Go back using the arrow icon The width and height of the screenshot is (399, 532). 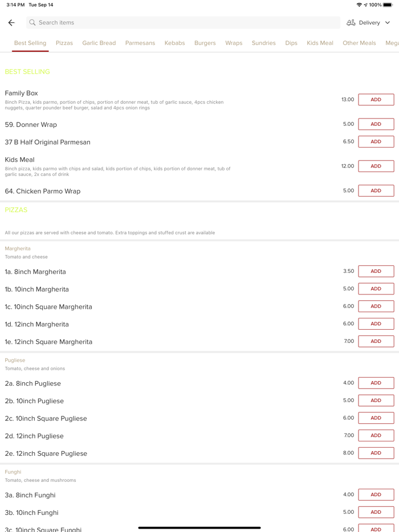pyautogui.click(x=11, y=23)
